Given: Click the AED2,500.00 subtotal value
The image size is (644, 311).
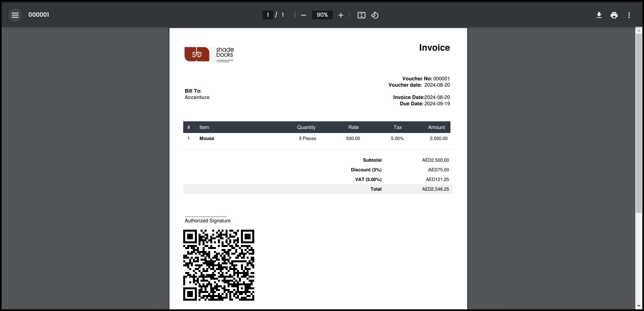Looking at the screenshot, I should (435, 160).
